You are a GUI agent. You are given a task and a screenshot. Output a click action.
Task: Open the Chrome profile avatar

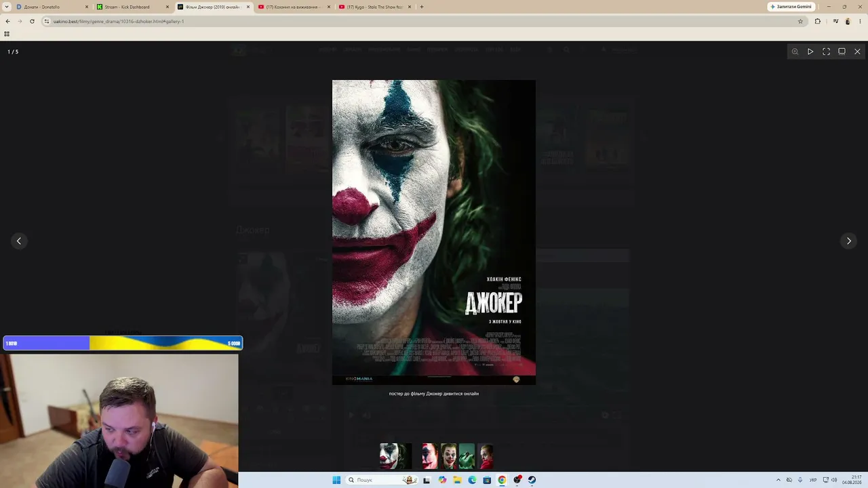848,21
